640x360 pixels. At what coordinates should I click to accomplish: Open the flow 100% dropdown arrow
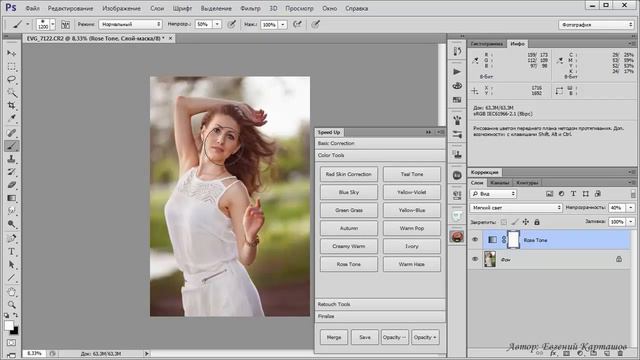click(x=282, y=24)
